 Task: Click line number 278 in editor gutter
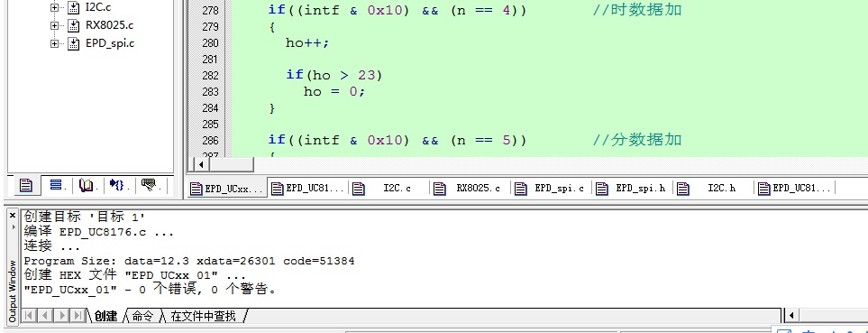210,11
